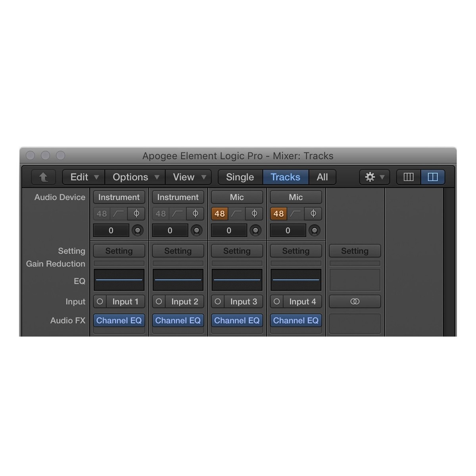This screenshot has width=476, height=476.
Task: Switch mixer to All view
Action: (x=322, y=177)
